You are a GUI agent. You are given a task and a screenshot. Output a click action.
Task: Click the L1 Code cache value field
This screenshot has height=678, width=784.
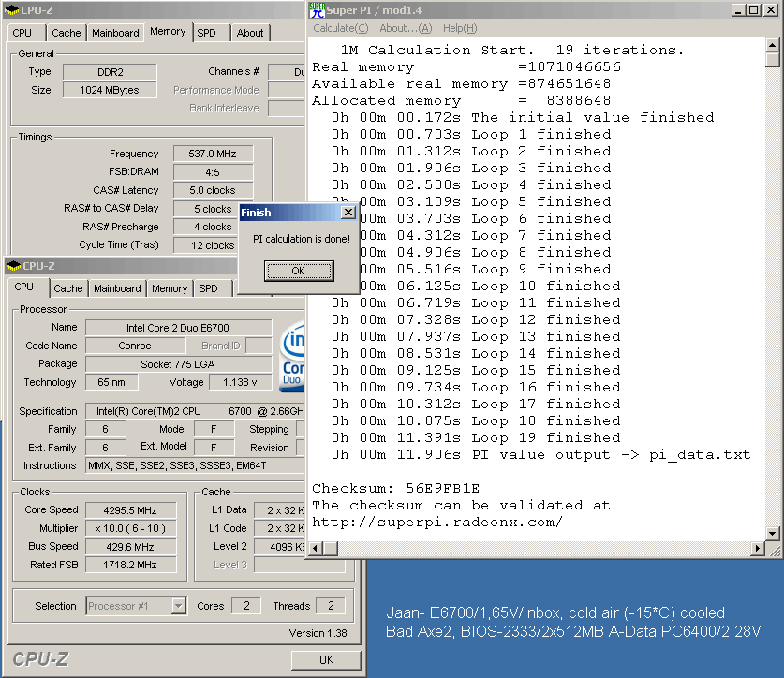click(280, 528)
